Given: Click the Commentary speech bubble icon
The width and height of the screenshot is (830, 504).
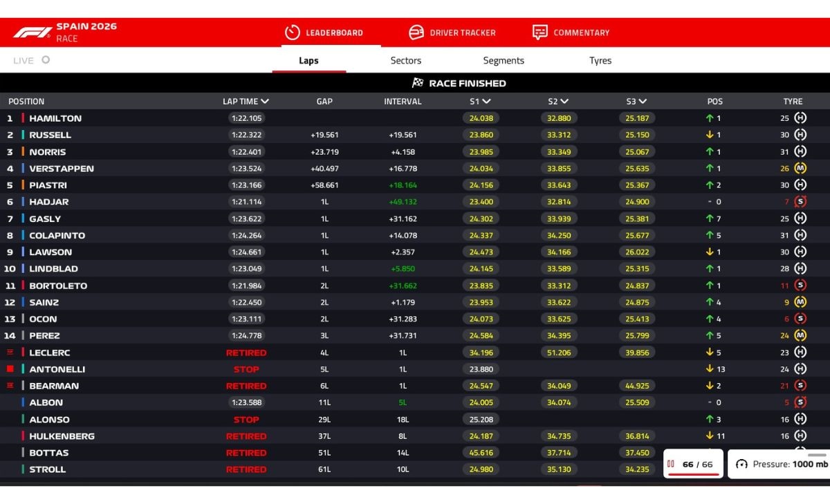Looking at the screenshot, I should pyautogui.click(x=540, y=32).
